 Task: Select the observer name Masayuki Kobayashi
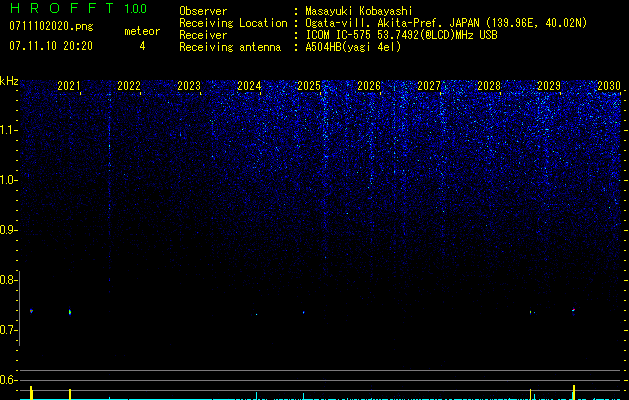coord(359,11)
